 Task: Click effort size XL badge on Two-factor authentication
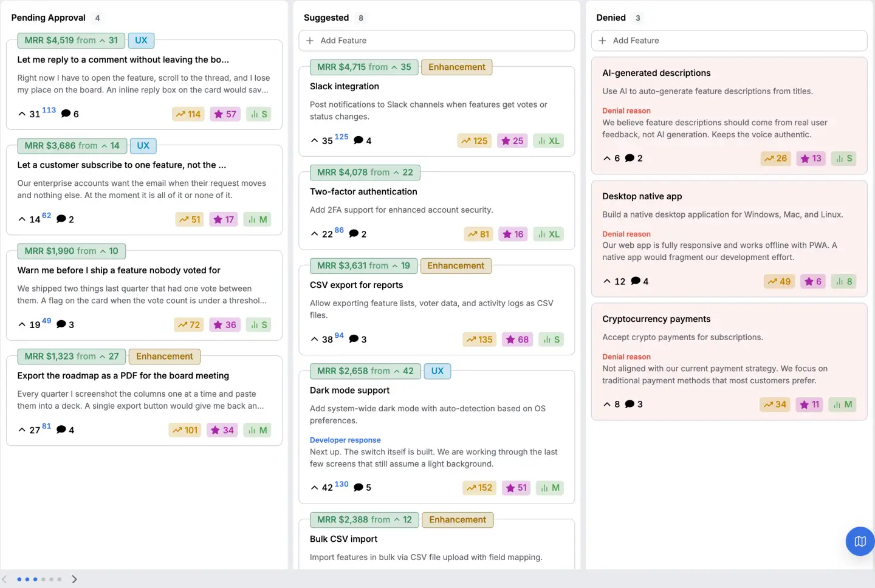pyautogui.click(x=549, y=234)
